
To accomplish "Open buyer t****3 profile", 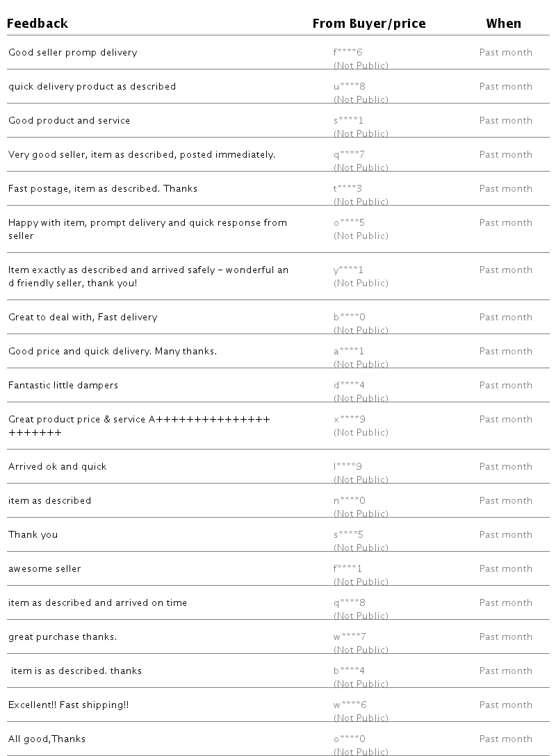I will (347, 189).
